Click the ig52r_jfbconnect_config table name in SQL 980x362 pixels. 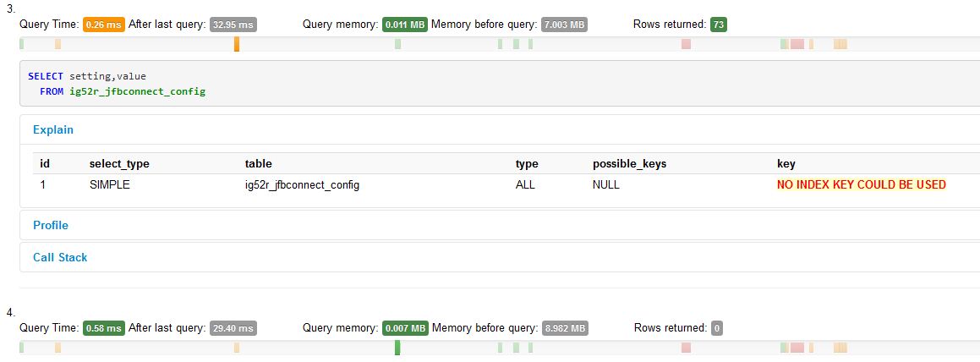click(138, 91)
